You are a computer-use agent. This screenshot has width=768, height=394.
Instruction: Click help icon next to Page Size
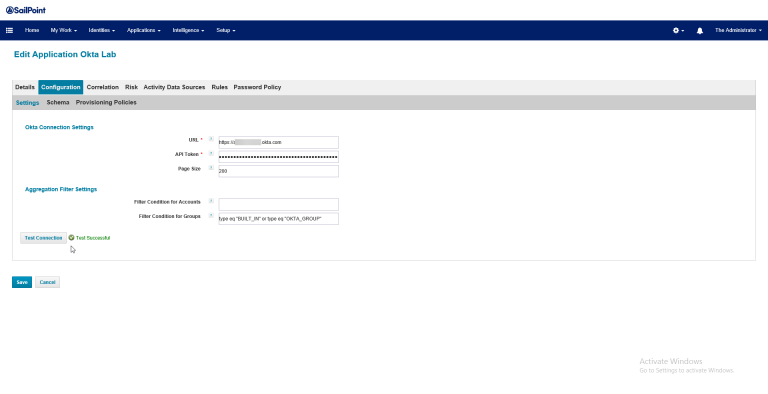coord(211,168)
